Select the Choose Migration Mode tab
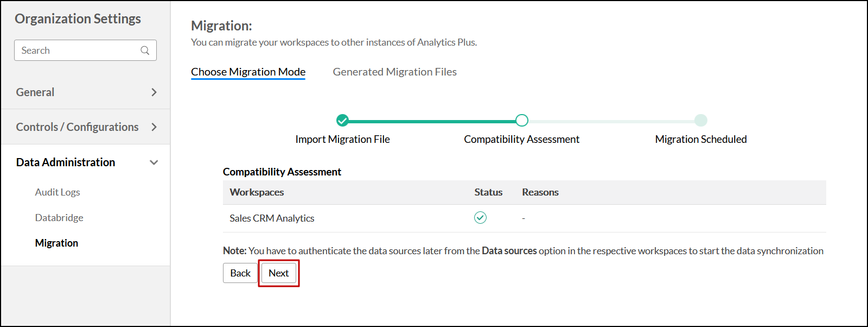 tap(248, 72)
